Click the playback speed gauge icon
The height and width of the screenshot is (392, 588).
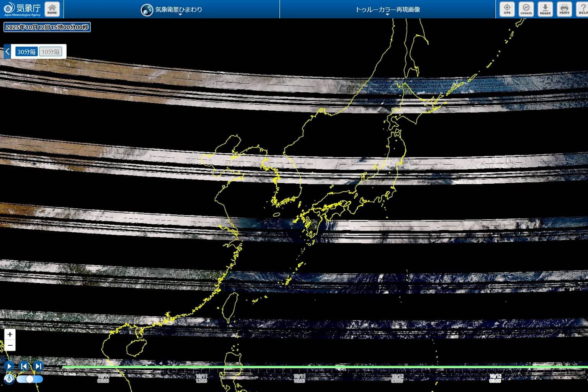pos(9,379)
